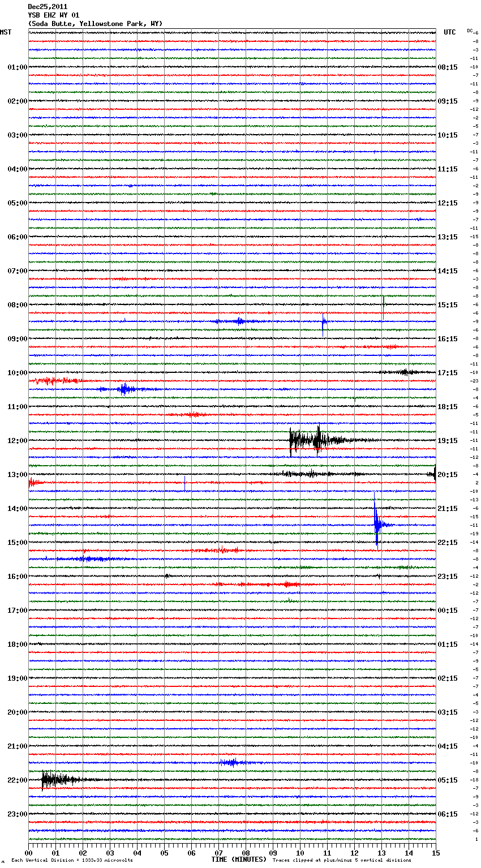
Task: Select the 10:00 MST time label
Action: [18, 373]
